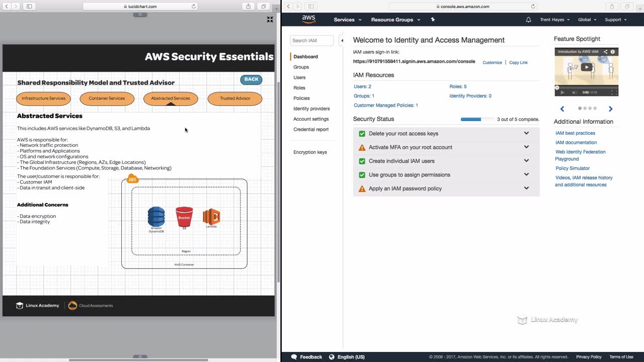
Task: Click the info icon on the IAM video
Action: tap(613, 52)
